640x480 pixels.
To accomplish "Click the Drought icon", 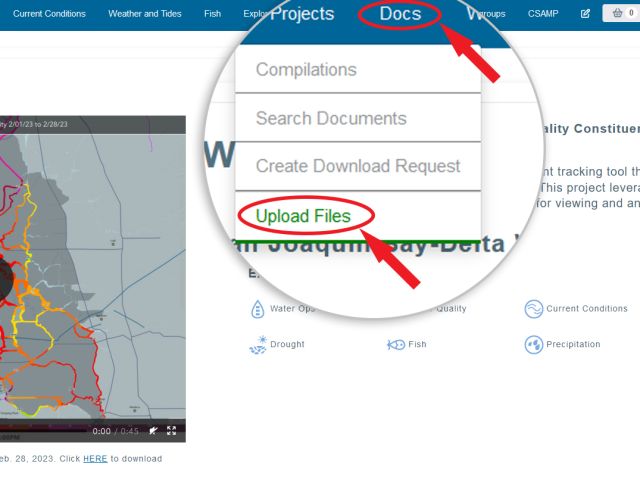I will click(258, 345).
